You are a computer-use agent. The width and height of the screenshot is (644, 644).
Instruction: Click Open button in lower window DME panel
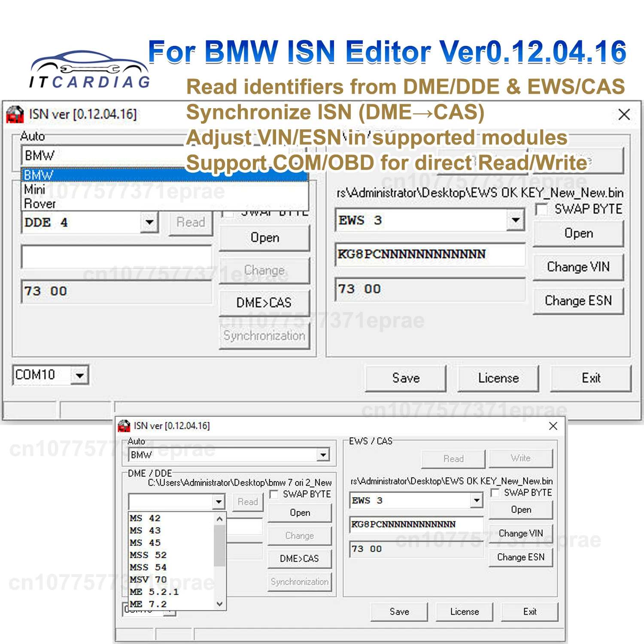[300, 513]
